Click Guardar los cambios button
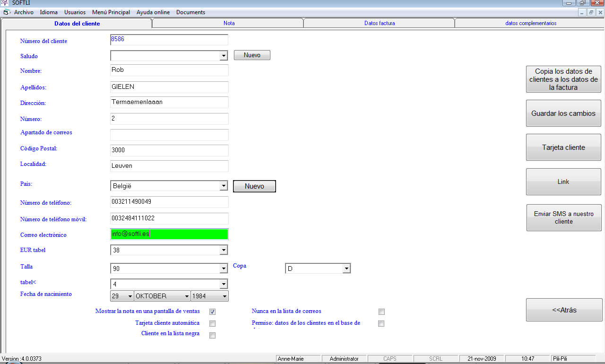The image size is (605, 364). (563, 113)
